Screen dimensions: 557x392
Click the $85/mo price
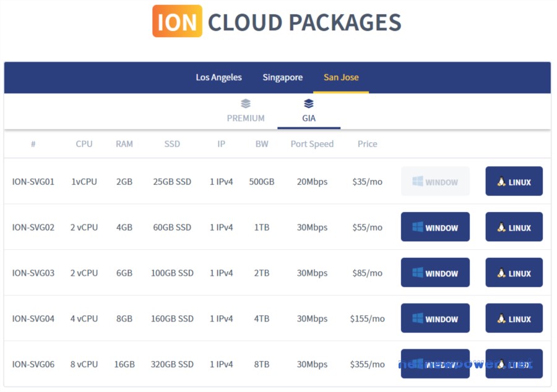[x=367, y=273]
